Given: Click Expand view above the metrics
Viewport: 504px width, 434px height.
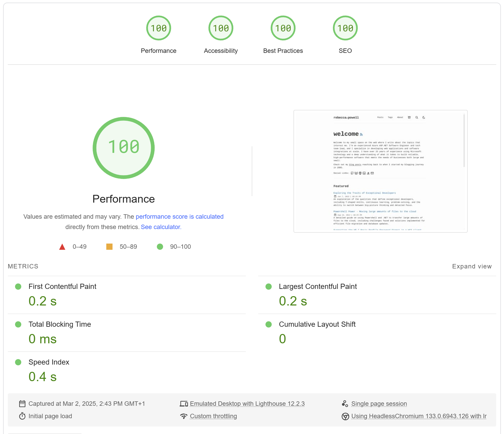Looking at the screenshot, I should tap(472, 266).
